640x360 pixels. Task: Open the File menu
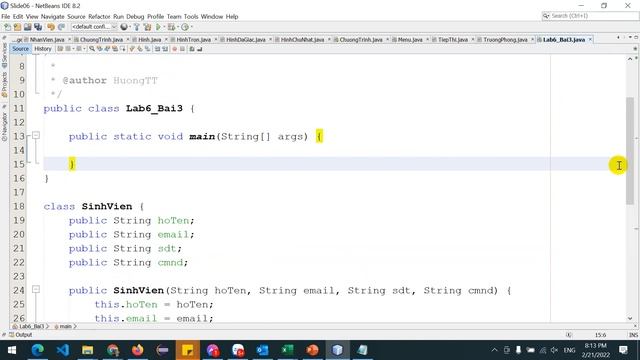[6, 17]
